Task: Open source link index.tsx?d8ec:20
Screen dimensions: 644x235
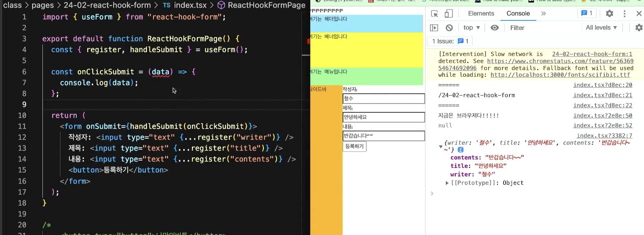Action: (602, 85)
